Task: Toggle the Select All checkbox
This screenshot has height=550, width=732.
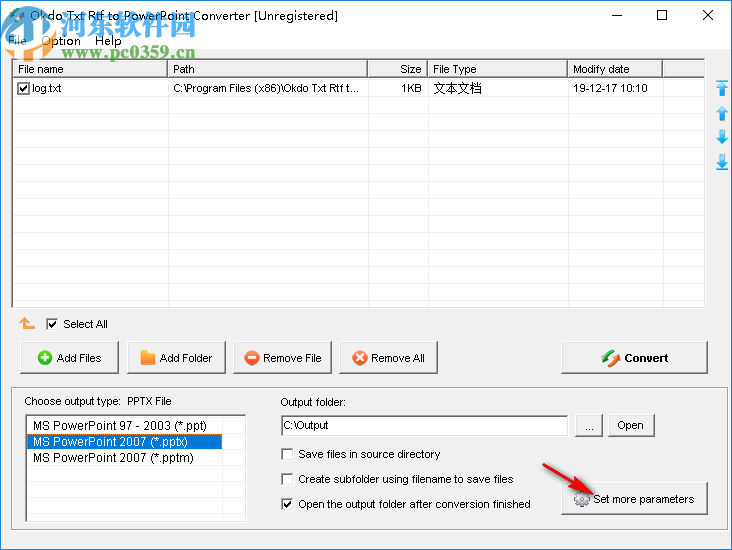Action: click(52, 324)
